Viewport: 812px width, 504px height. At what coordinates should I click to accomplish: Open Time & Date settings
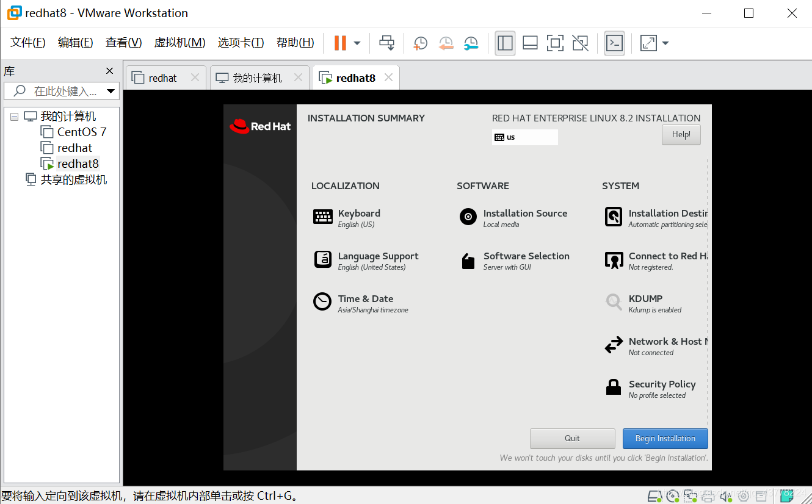pos(361,303)
